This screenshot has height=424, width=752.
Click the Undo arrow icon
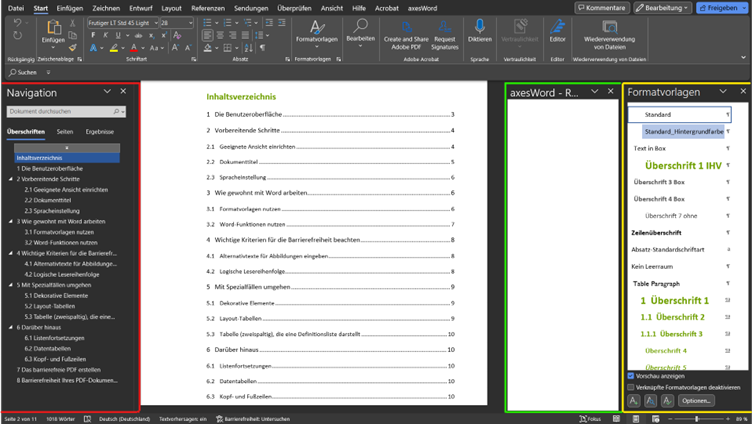tap(18, 23)
